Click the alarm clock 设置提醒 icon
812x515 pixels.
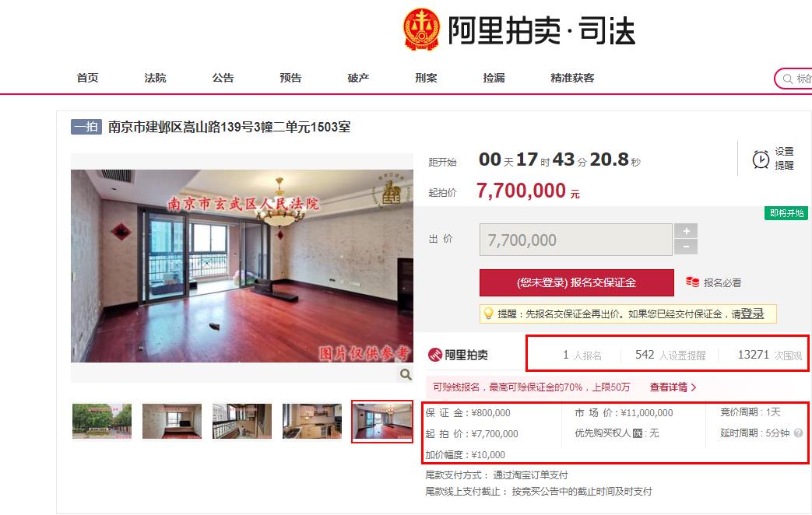(x=761, y=159)
